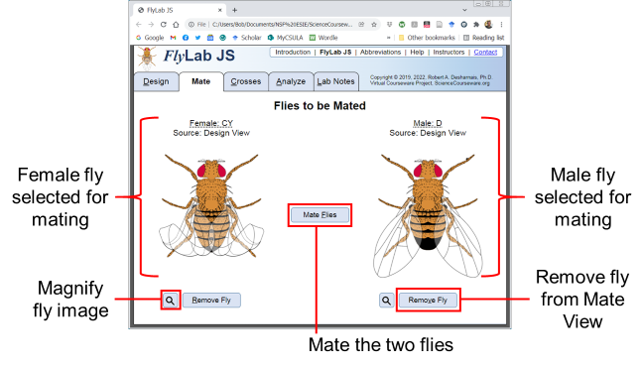Open the calendar bookmark icon
Image resolution: width=643 pixels, height=367 pixels.
210,37
